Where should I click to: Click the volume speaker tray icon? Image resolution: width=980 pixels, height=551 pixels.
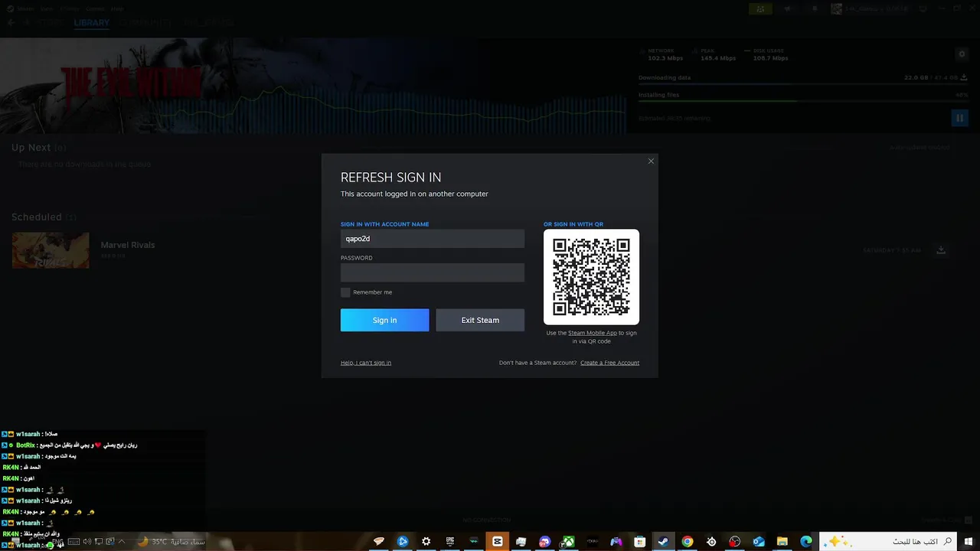pos(87,542)
